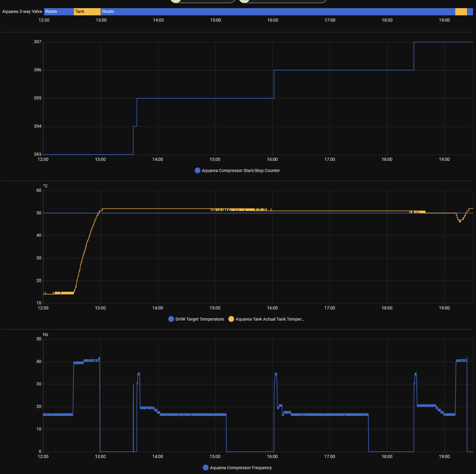
Task: Click the 19:00 time marker on the frequency chart
Action: click(x=443, y=456)
